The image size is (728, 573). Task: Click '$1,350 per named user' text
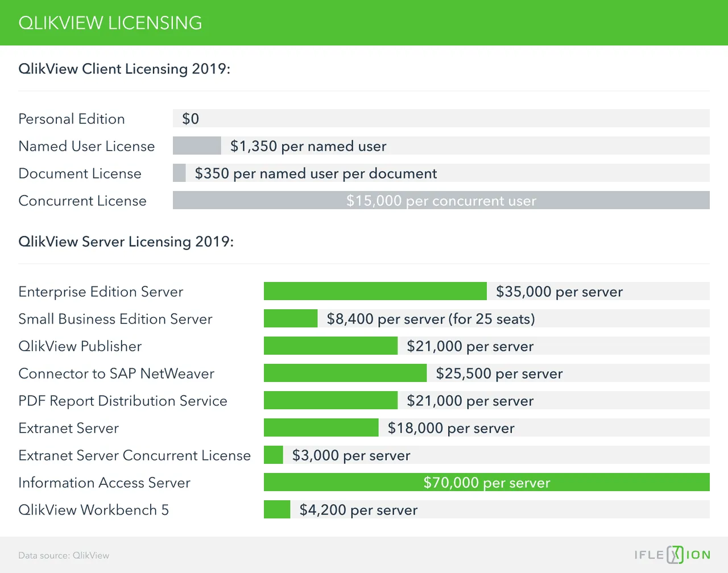point(308,146)
